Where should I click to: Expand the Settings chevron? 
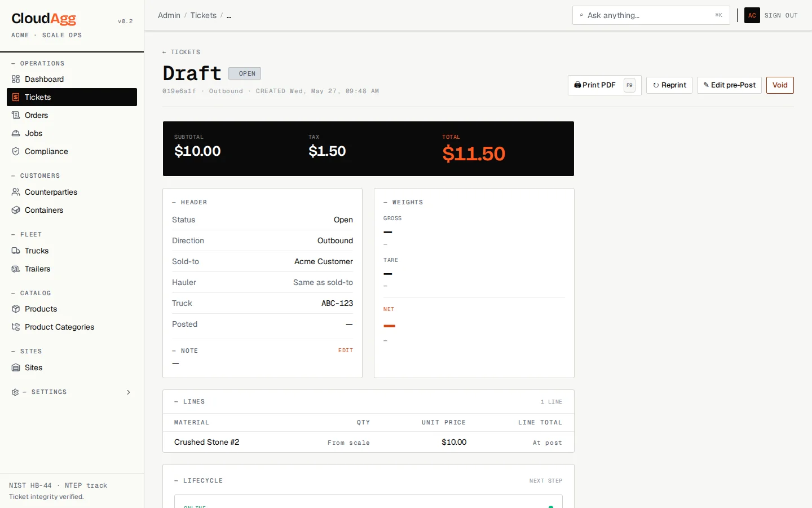[129, 392]
